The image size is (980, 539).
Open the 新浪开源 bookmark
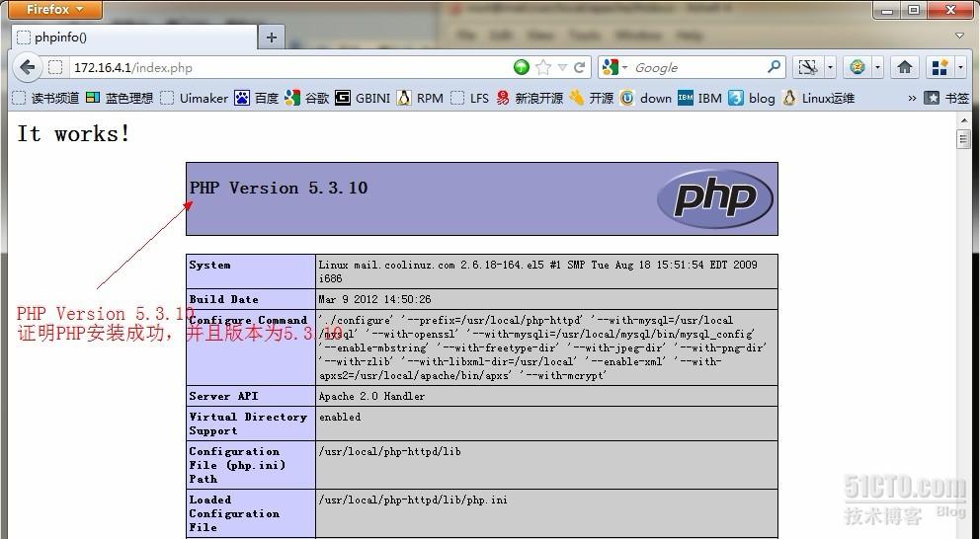point(530,98)
